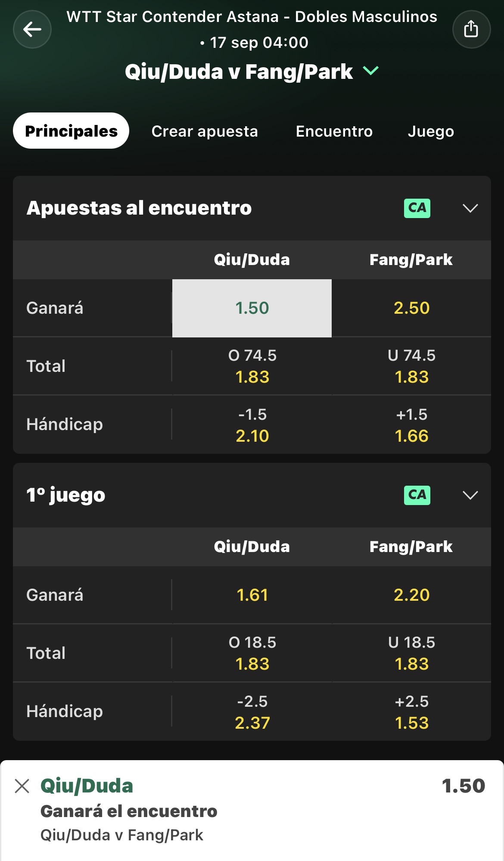Deselect the highlighted 1.50 Qiu/Duda match odds

pyautogui.click(x=252, y=308)
